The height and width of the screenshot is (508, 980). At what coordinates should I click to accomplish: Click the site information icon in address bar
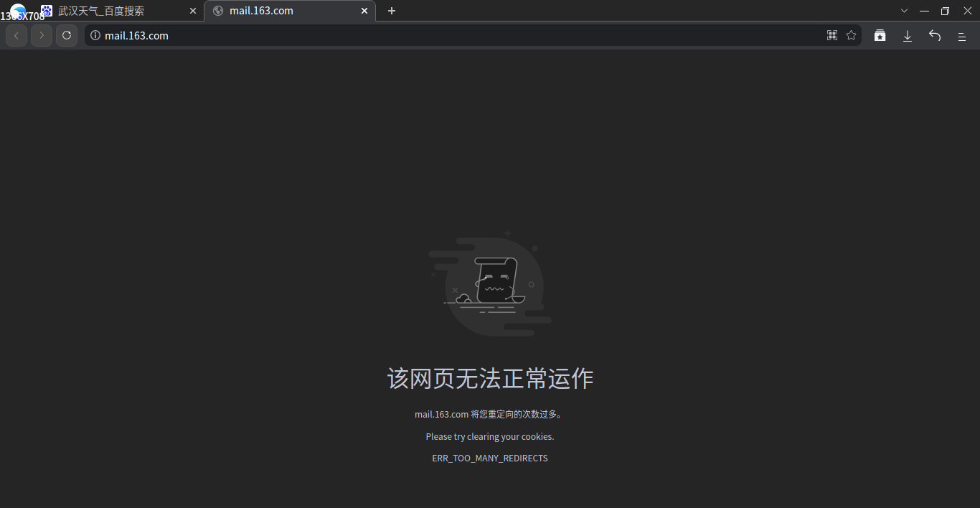click(95, 34)
